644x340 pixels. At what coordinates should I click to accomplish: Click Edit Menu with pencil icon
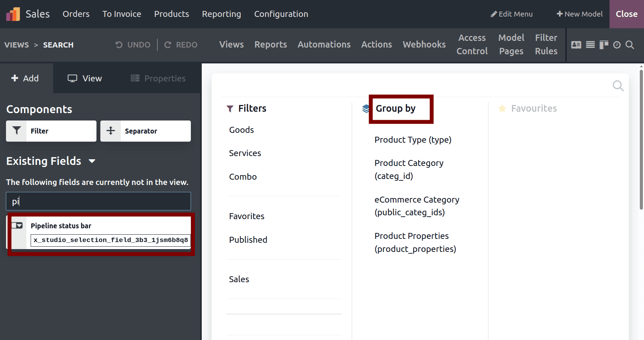[x=512, y=14]
